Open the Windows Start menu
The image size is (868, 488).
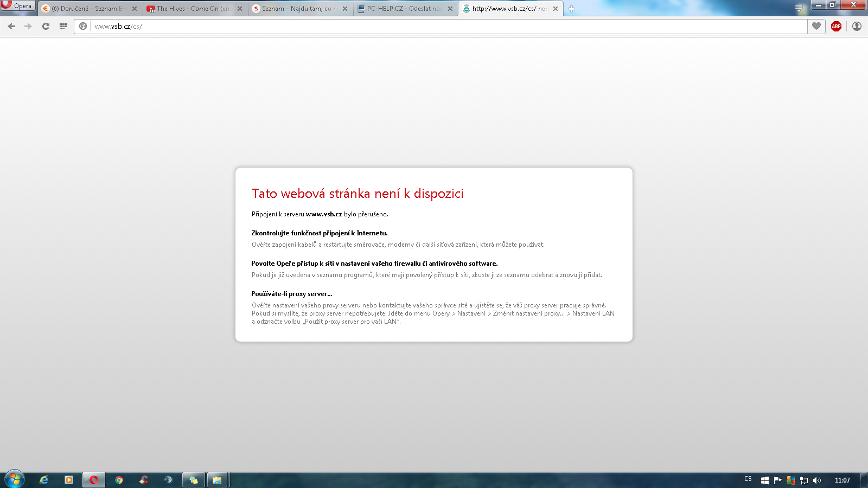click(x=15, y=480)
